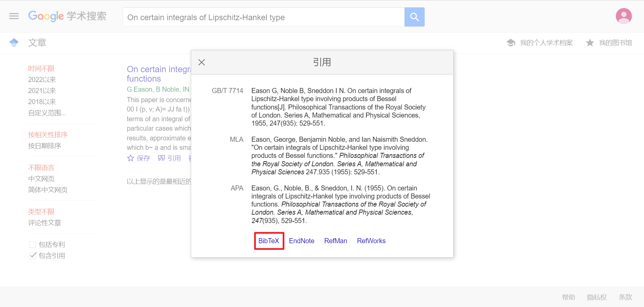644x307 pixels.
Task: Click the APA citation text
Action: [341, 204]
